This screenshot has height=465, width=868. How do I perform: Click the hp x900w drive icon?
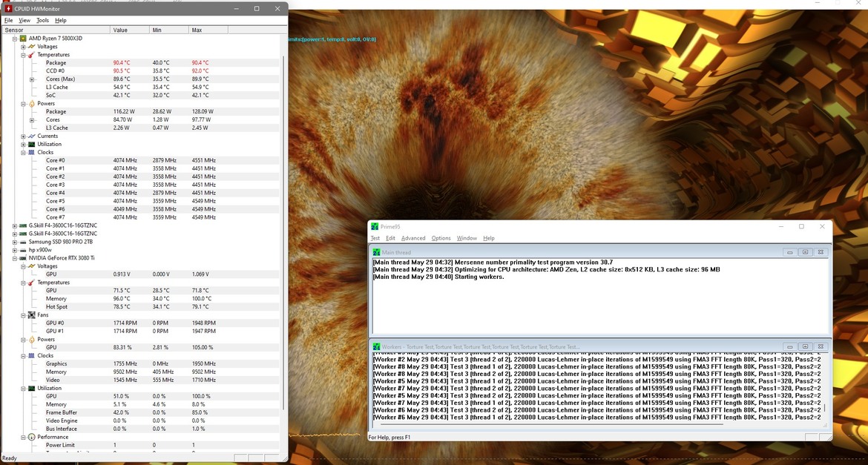tap(23, 250)
